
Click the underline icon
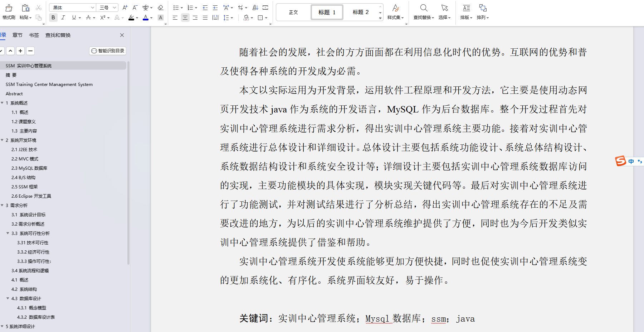[74, 18]
